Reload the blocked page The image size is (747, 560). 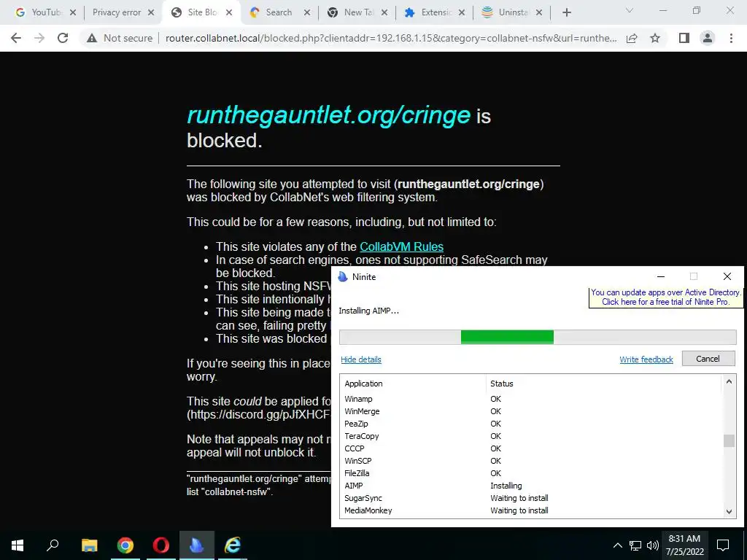coord(63,38)
